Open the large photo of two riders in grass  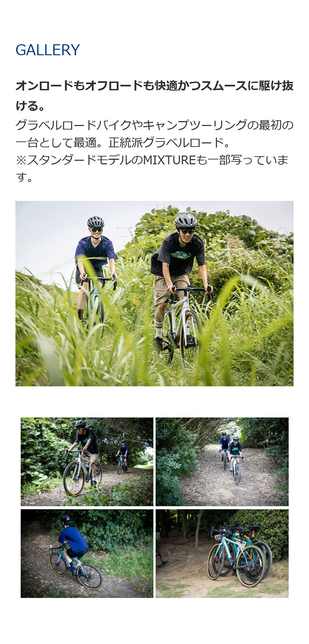[x=154, y=293]
